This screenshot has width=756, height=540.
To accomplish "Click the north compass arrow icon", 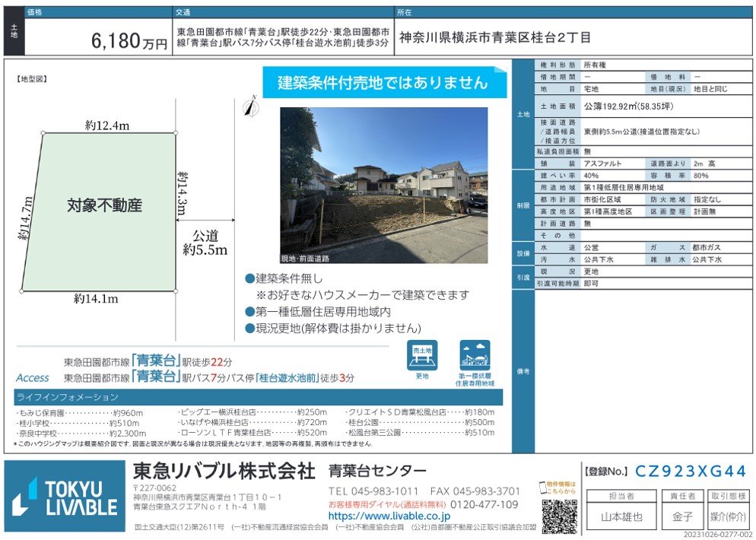I will [247, 107].
